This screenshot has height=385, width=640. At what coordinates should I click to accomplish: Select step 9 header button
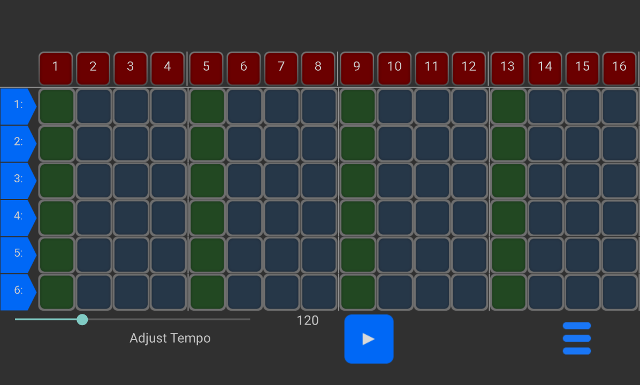tap(357, 68)
